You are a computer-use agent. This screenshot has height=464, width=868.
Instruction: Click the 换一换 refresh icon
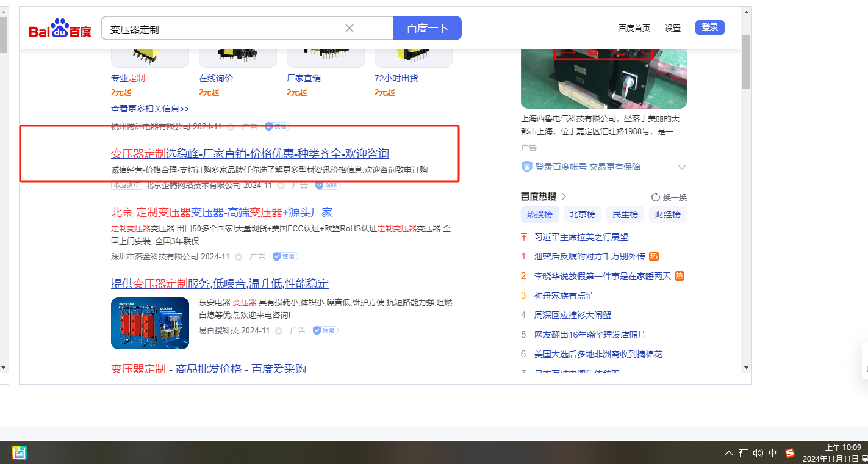pyautogui.click(x=656, y=197)
